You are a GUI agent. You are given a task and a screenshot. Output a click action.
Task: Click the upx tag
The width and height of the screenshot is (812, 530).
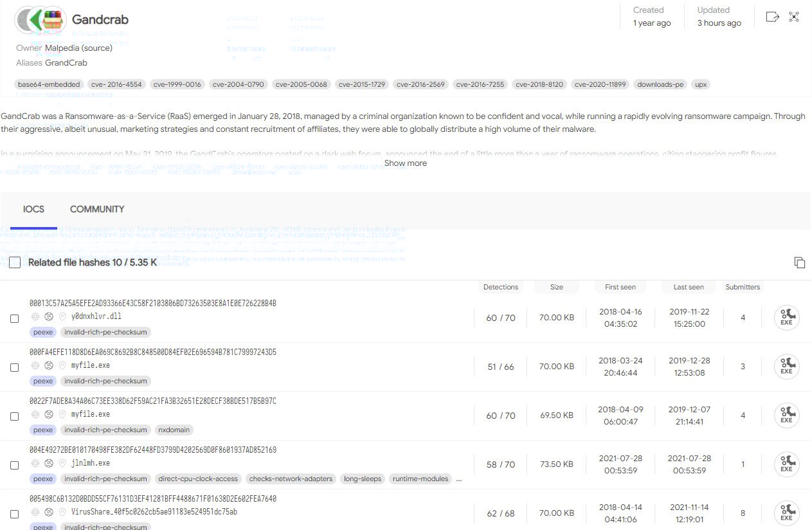coord(701,84)
